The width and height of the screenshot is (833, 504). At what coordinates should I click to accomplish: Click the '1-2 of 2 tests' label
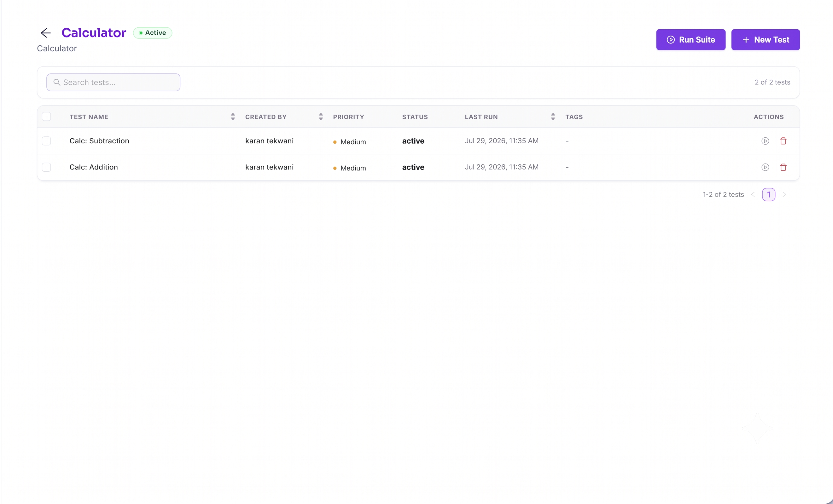tap(724, 195)
